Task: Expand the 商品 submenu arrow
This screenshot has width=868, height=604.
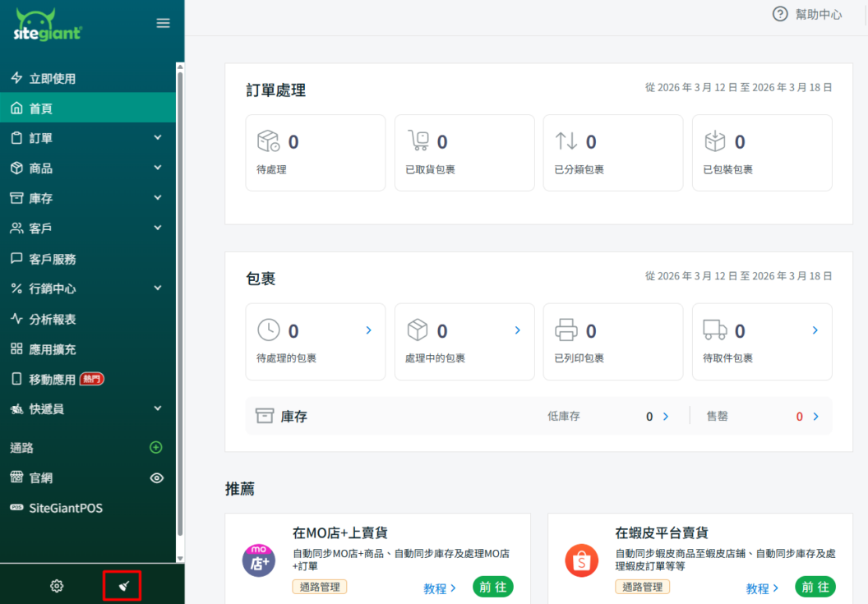Action: click(x=158, y=168)
